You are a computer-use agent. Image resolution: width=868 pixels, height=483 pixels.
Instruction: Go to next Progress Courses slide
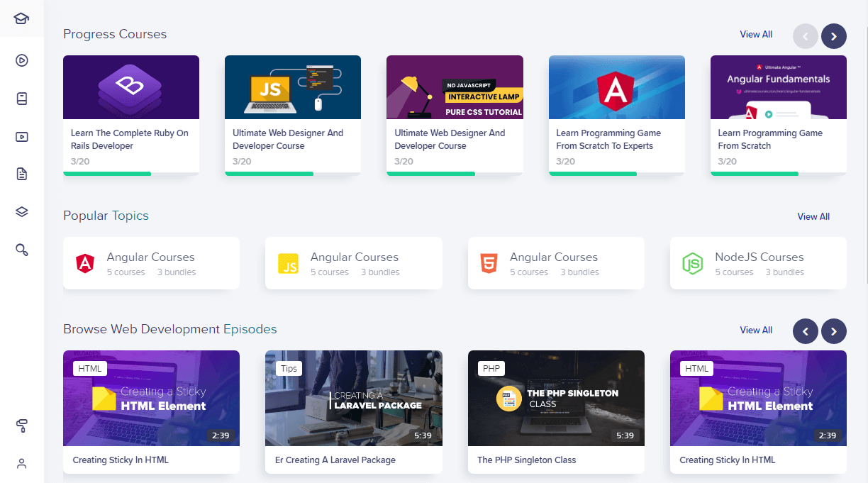pyautogui.click(x=833, y=36)
